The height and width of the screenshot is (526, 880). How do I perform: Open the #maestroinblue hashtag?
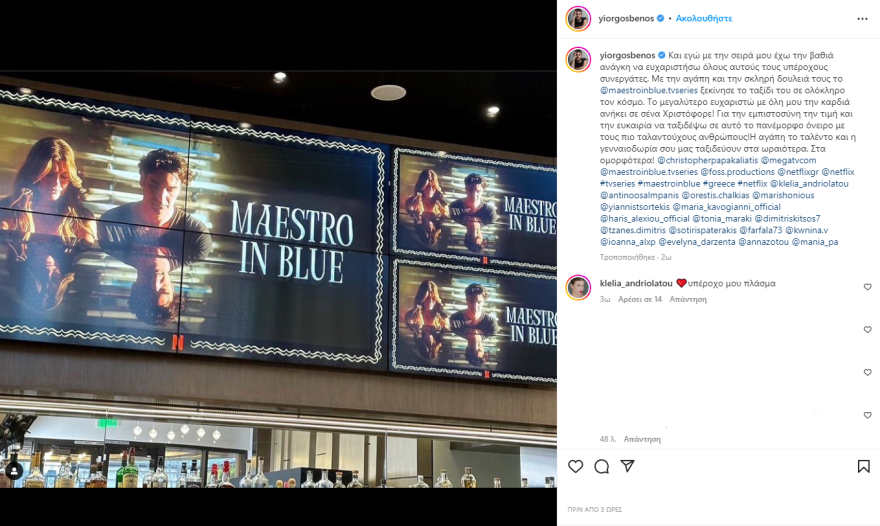click(x=669, y=184)
